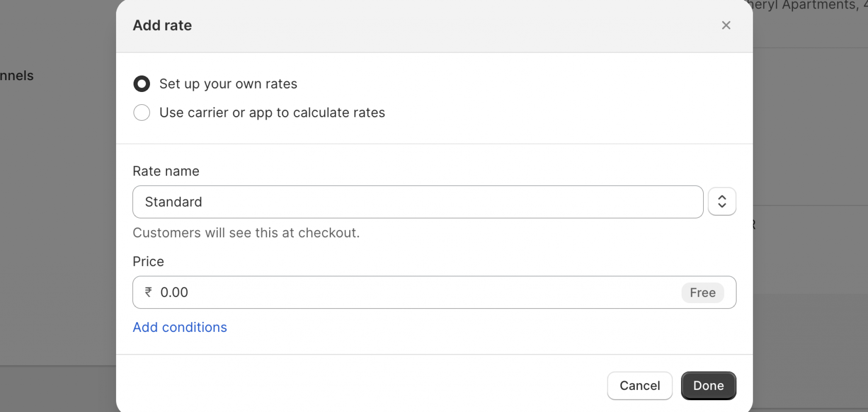This screenshot has width=868, height=412.
Task: Click the "Set up your own rates" label text
Action: click(x=228, y=84)
